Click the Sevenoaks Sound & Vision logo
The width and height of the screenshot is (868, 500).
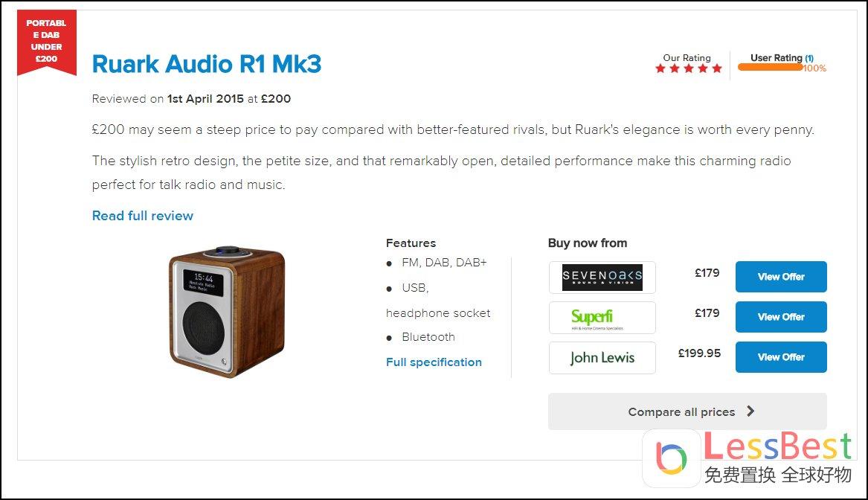click(602, 278)
